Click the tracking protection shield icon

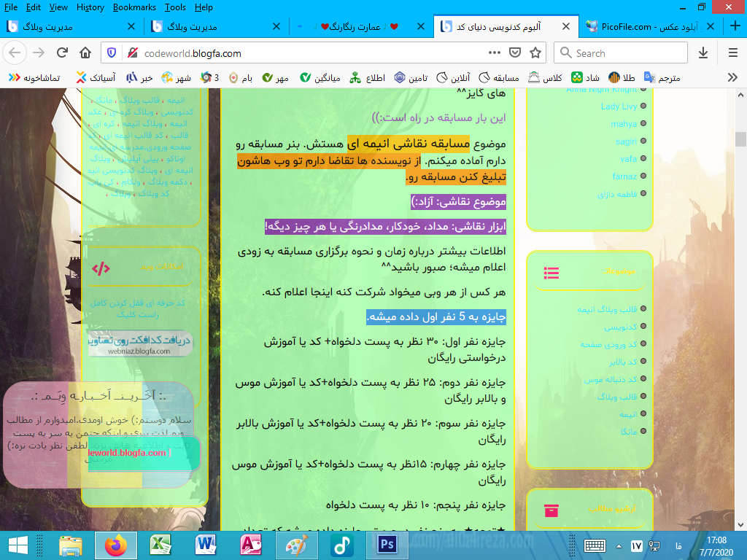pyautogui.click(x=112, y=53)
